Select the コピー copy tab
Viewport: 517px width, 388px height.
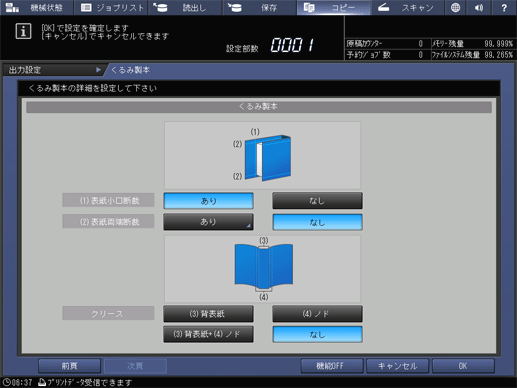click(x=334, y=7)
